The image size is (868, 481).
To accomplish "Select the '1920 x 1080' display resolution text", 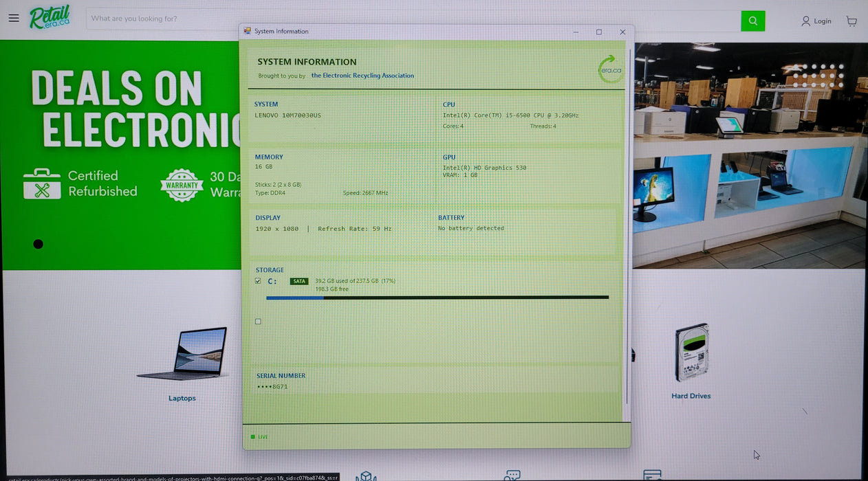I will 277,229.
